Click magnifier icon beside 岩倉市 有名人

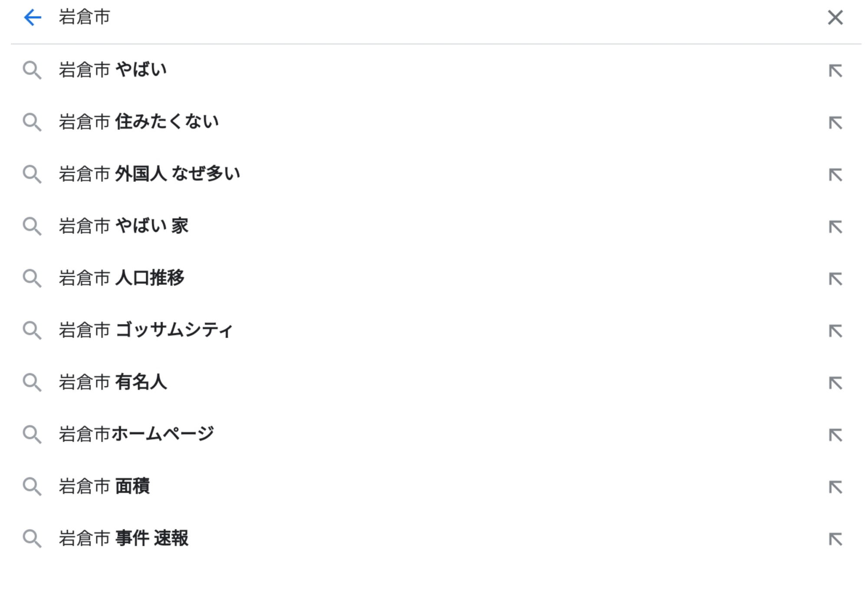[32, 383]
